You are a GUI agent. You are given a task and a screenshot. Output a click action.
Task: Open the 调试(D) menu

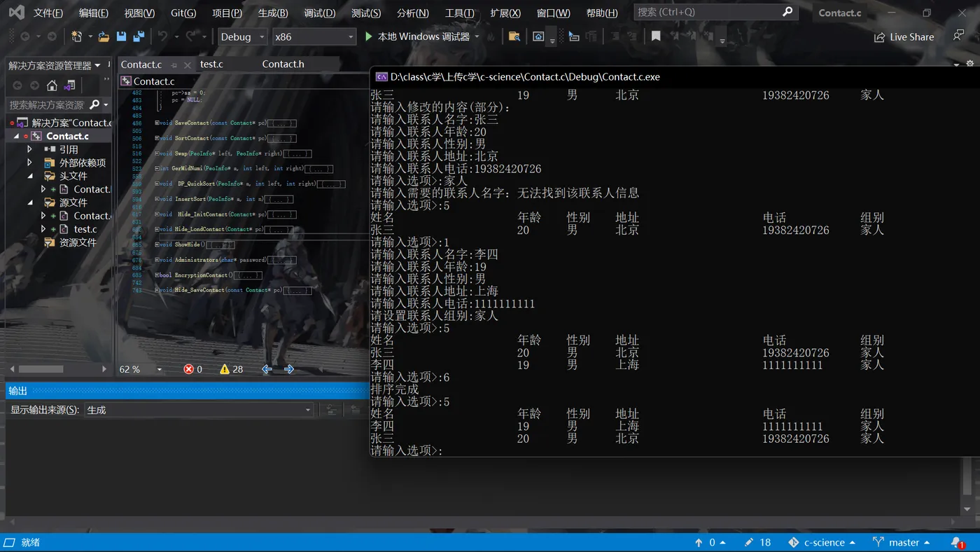click(x=320, y=13)
